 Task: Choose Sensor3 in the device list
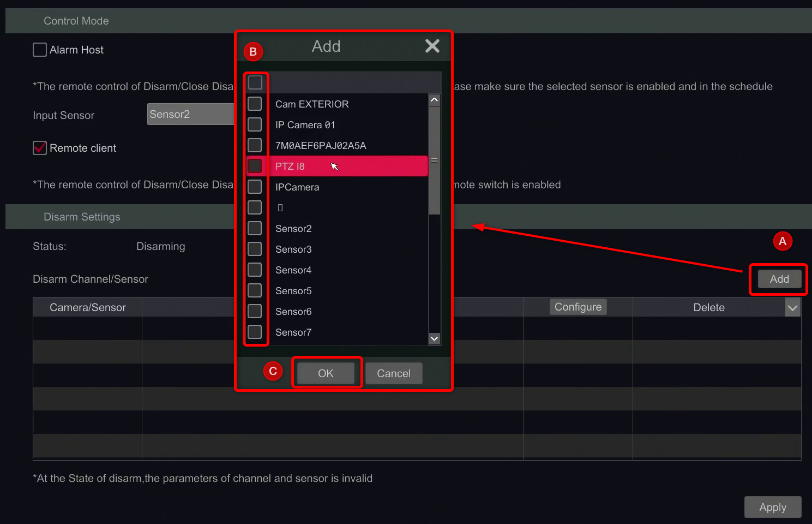coord(293,249)
